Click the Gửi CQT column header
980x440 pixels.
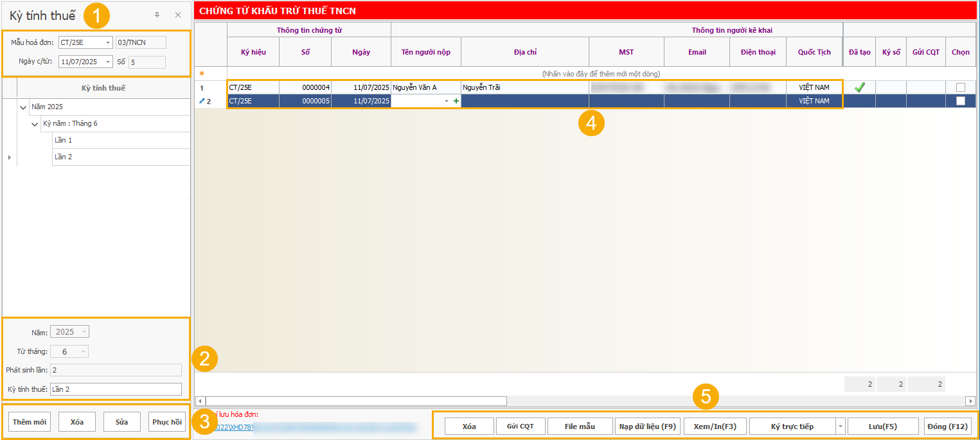pos(926,52)
